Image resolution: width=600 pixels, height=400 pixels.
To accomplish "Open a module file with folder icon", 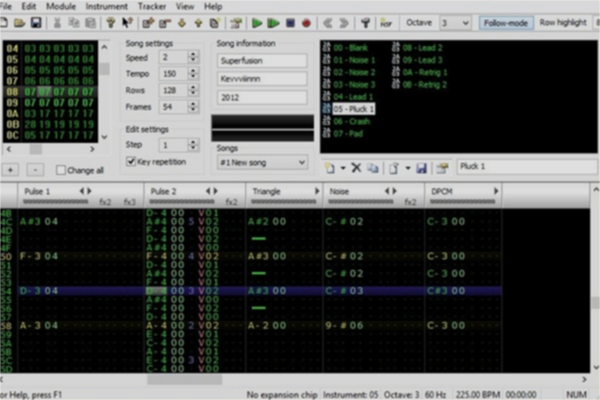I will click(19, 23).
